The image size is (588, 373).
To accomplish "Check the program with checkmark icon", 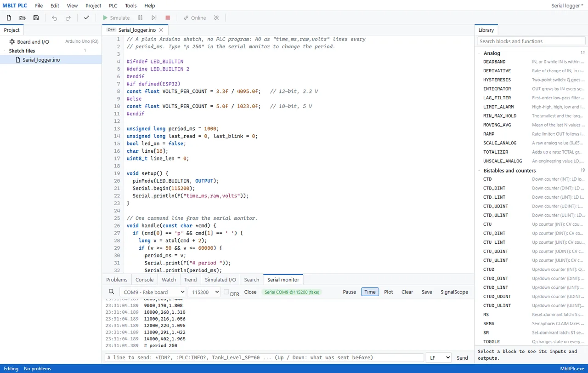I will (x=86, y=18).
